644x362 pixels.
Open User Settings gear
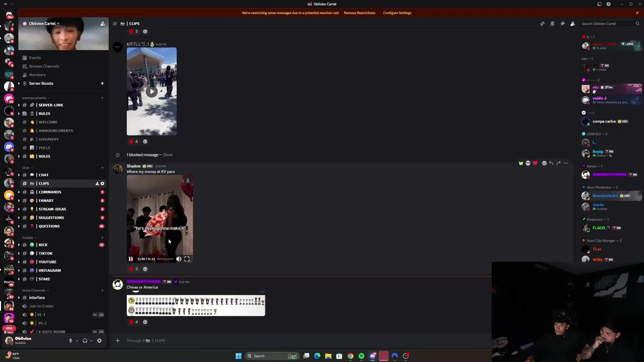[99, 341]
